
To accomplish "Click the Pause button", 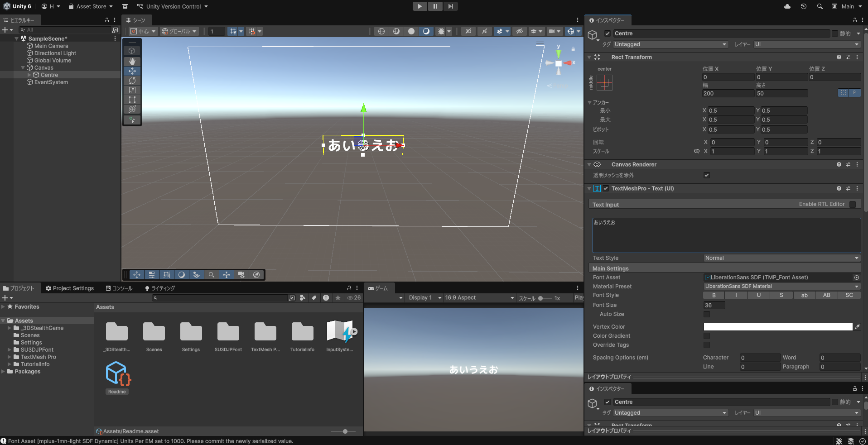I will (x=435, y=6).
